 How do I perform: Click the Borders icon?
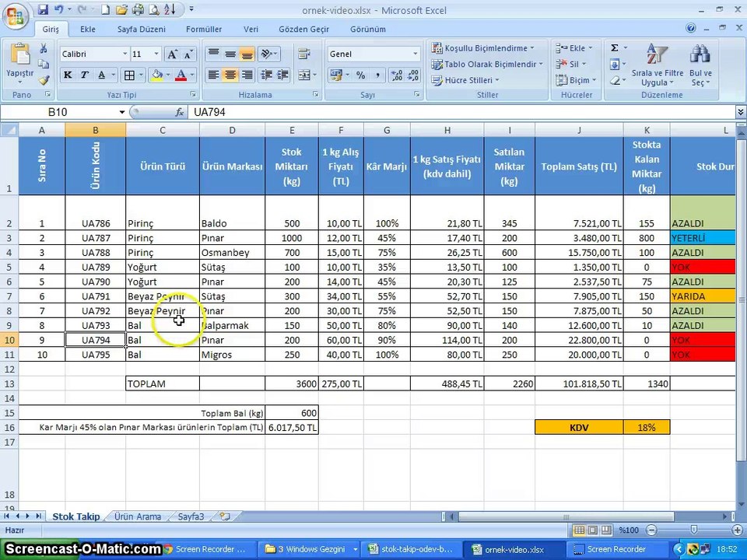click(x=129, y=75)
